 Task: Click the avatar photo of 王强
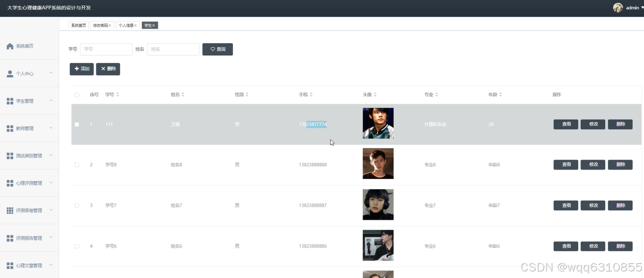(378, 124)
